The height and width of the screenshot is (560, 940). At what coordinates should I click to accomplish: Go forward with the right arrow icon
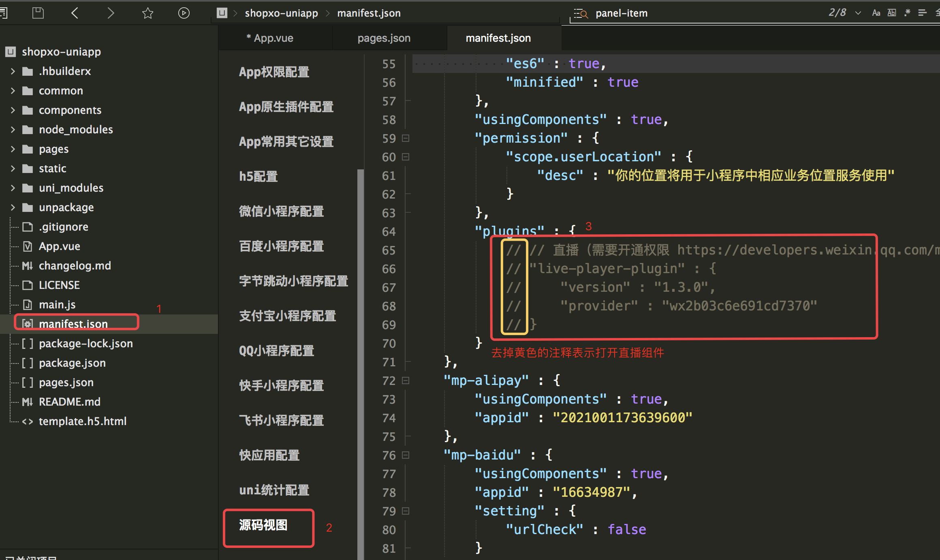pyautogui.click(x=111, y=13)
